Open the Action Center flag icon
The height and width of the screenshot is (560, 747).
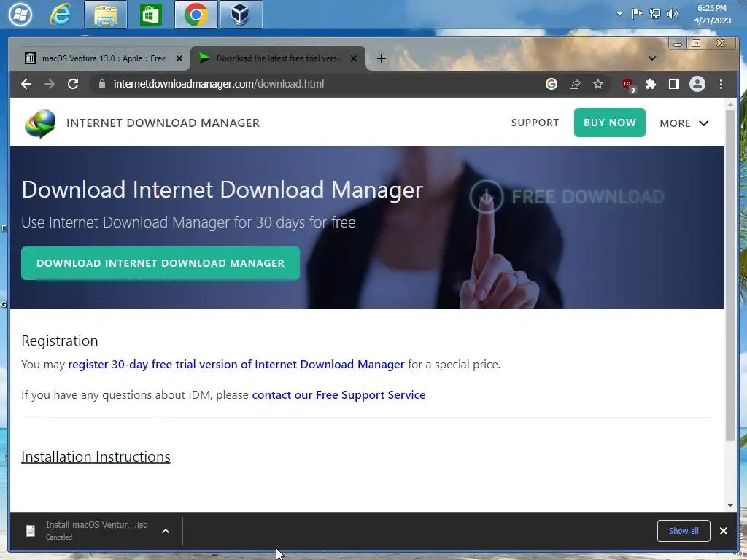tap(637, 13)
